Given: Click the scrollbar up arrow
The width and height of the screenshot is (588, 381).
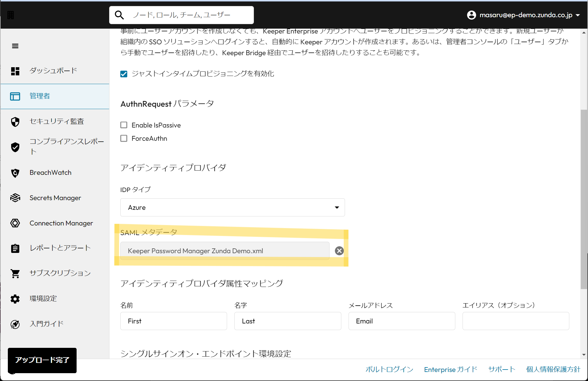Looking at the screenshot, I should coord(584,32).
